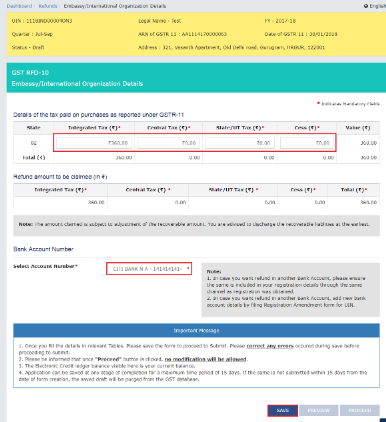386x422 pixels.
Task: Select the Address line text
Action: point(232,47)
